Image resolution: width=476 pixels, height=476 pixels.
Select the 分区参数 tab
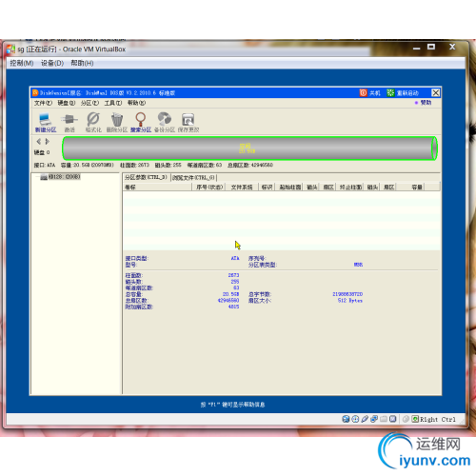click(147, 177)
